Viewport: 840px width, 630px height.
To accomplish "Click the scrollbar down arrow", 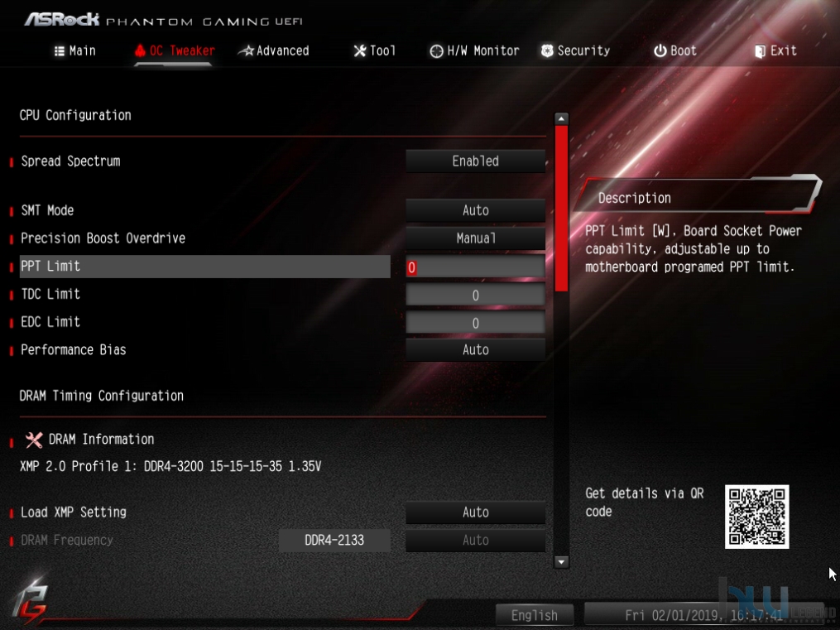I will click(x=561, y=561).
